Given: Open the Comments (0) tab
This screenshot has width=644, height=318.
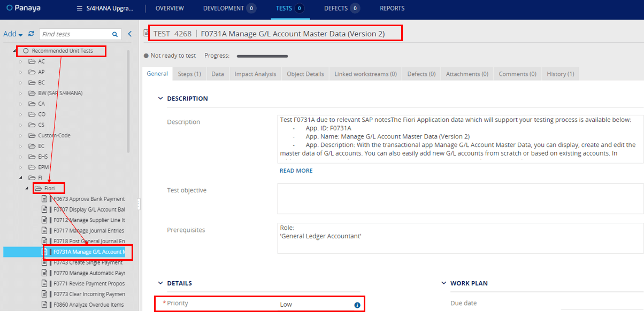Looking at the screenshot, I should point(517,74).
